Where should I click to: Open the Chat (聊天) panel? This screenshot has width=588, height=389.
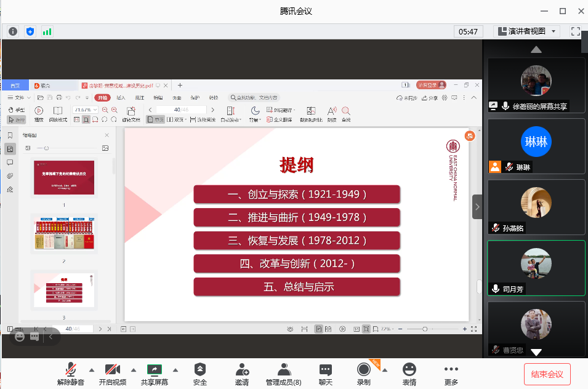[x=326, y=373]
